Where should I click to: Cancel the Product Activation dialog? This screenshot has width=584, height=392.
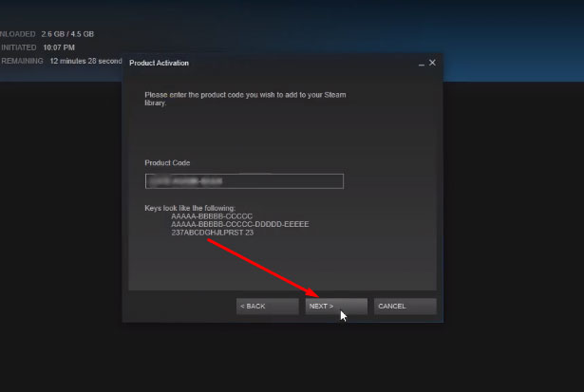coord(405,306)
